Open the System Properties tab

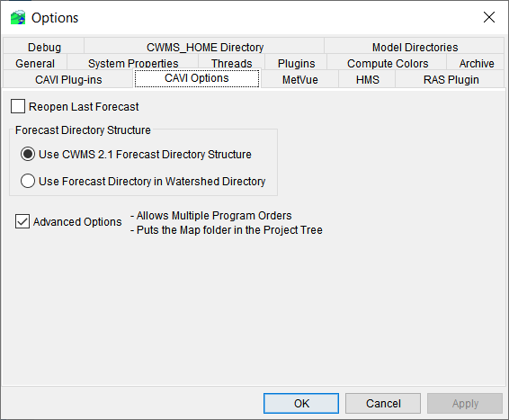coord(133,64)
